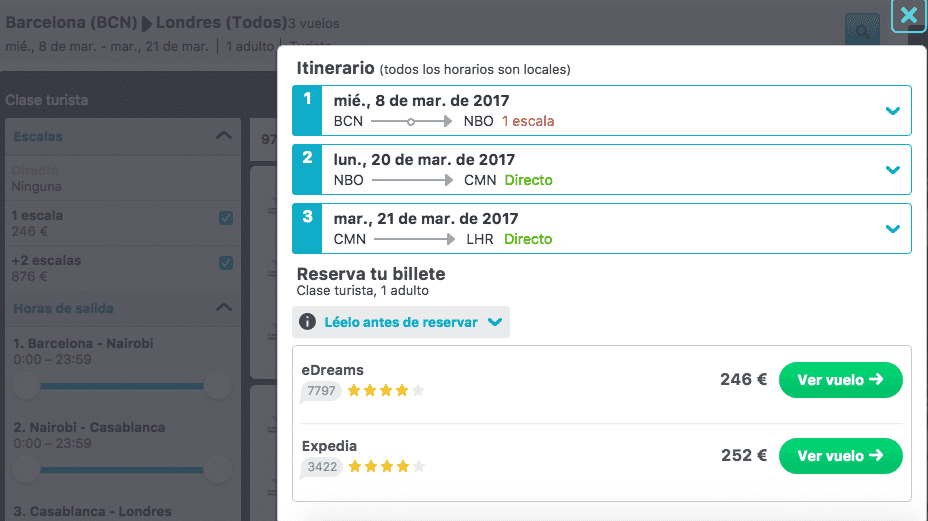This screenshot has height=521, width=928.
Task: Click the Expedia provider name
Action: pos(329,446)
